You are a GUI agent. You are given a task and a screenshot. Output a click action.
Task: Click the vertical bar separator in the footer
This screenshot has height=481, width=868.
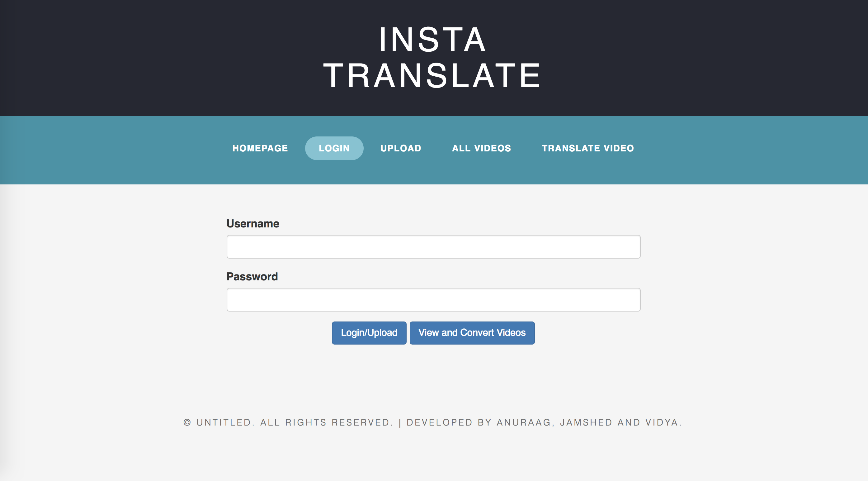coord(400,423)
